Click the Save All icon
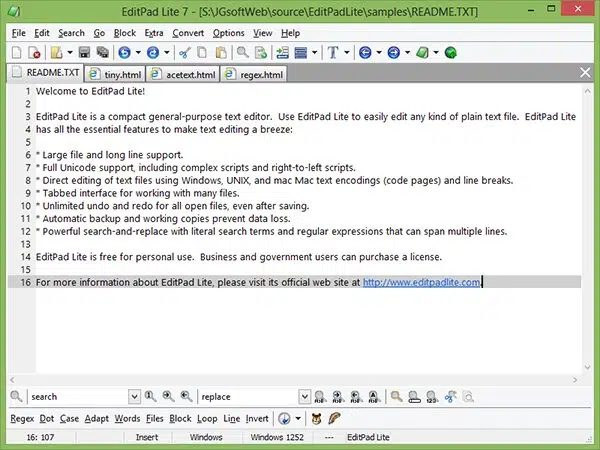 (x=103, y=52)
